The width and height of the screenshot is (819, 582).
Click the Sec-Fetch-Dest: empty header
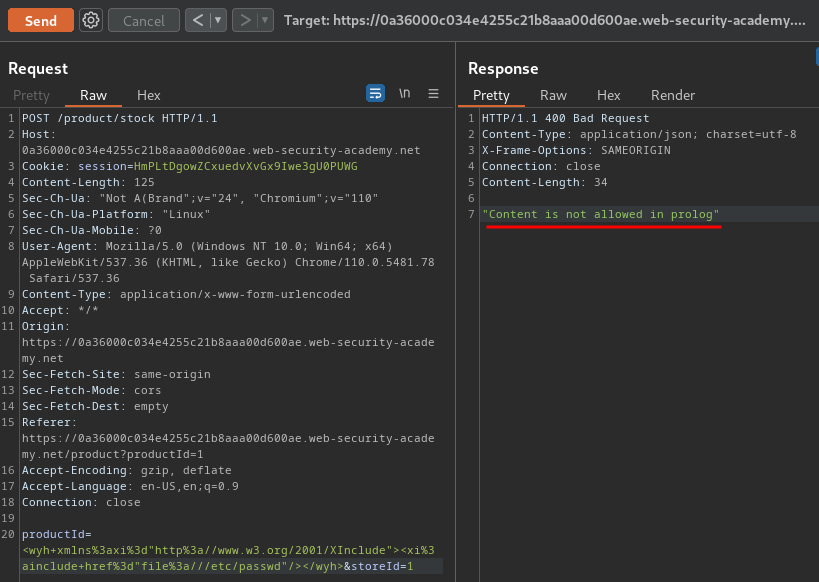(95, 406)
